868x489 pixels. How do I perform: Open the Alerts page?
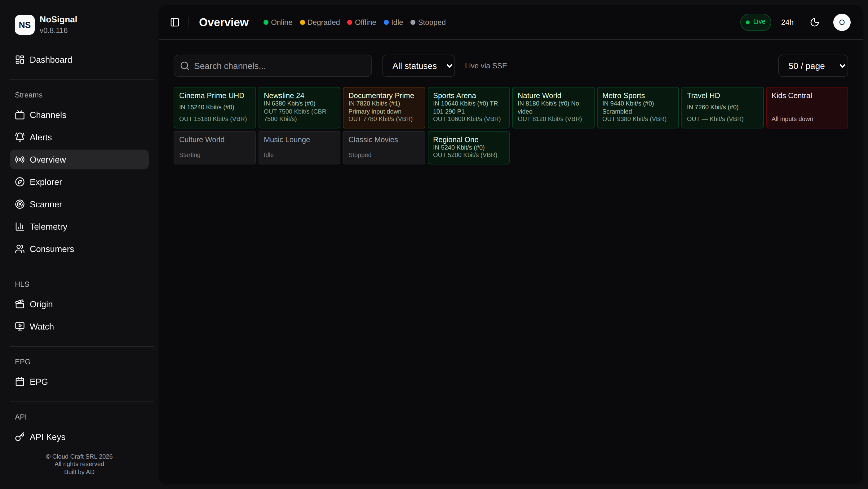(79, 137)
